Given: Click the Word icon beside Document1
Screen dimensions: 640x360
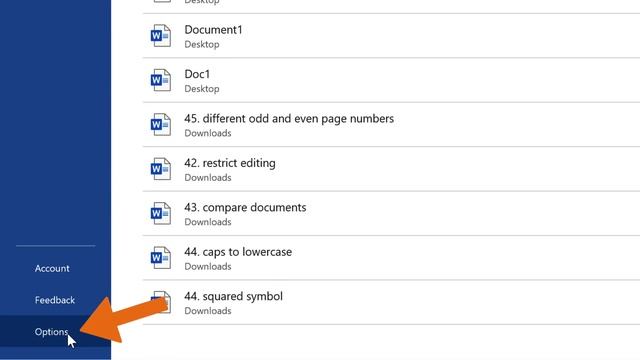Looking at the screenshot, I should (161, 36).
